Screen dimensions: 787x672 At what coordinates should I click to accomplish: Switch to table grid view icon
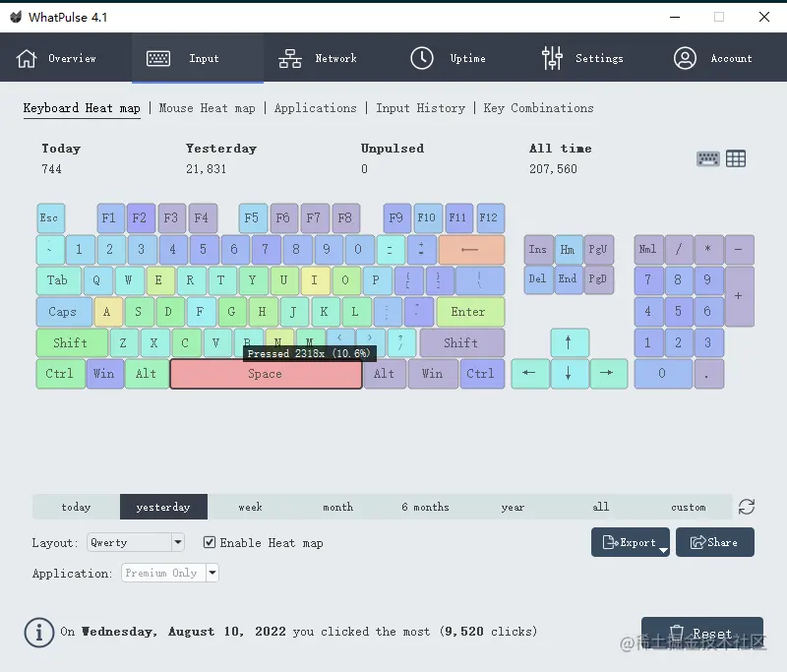point(736,158)
